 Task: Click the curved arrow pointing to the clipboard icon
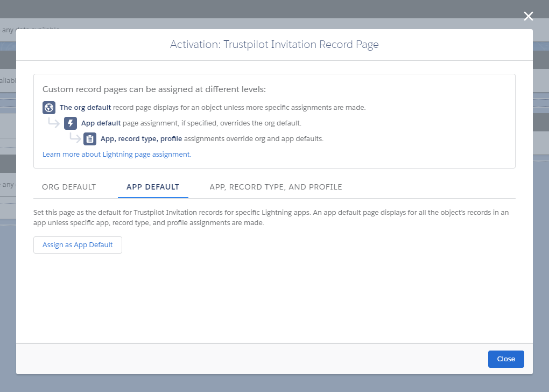pyautogui.click(x=75, y=138)
